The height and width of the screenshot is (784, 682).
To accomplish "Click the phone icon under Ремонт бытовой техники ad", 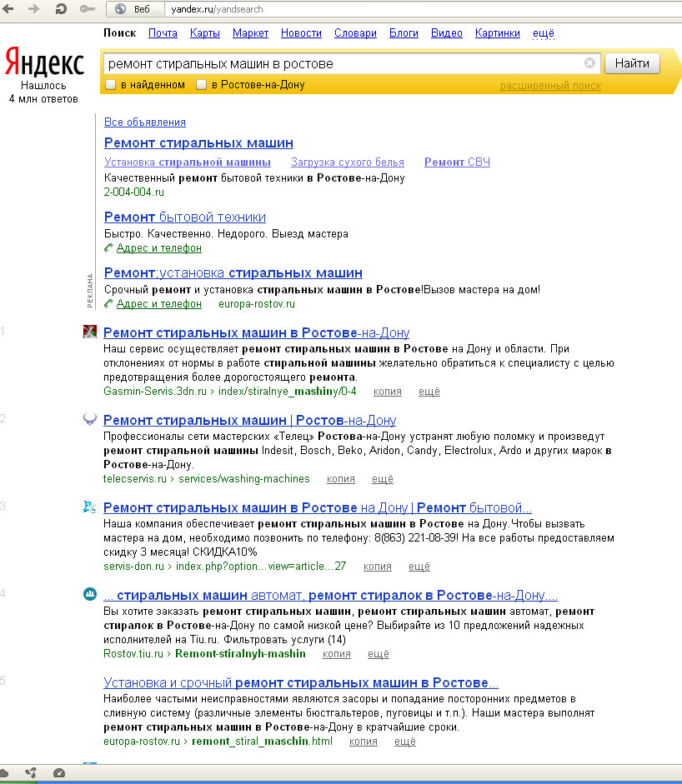I will point(108,247).
